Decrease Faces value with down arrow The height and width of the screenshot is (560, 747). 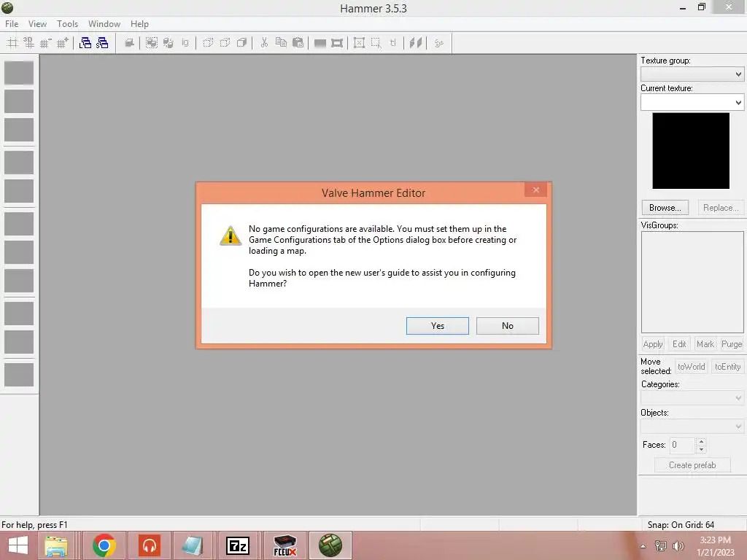(701, 449)
